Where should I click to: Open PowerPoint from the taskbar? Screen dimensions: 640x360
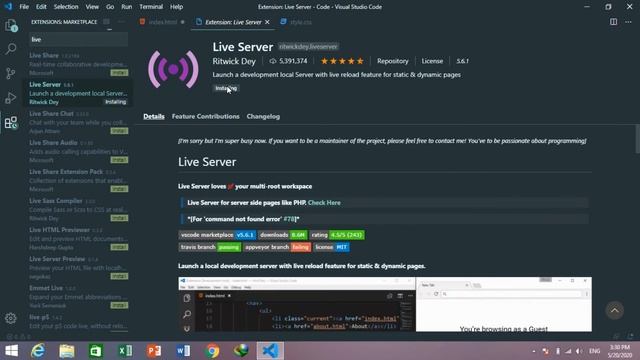click(x=154, y=351)
